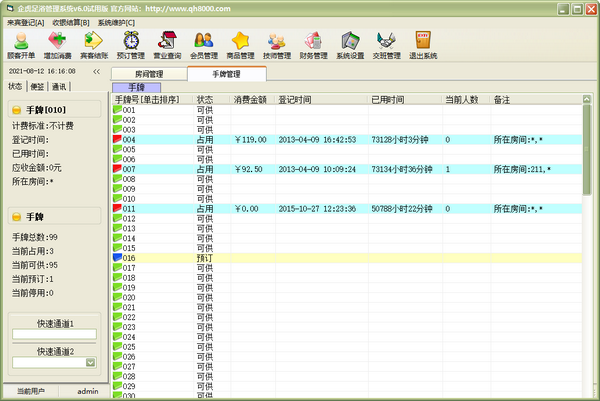Viewport: 600px width, 401px height.
Task: Open 宾客结账 checkout icon
Action: coord(94,44)
